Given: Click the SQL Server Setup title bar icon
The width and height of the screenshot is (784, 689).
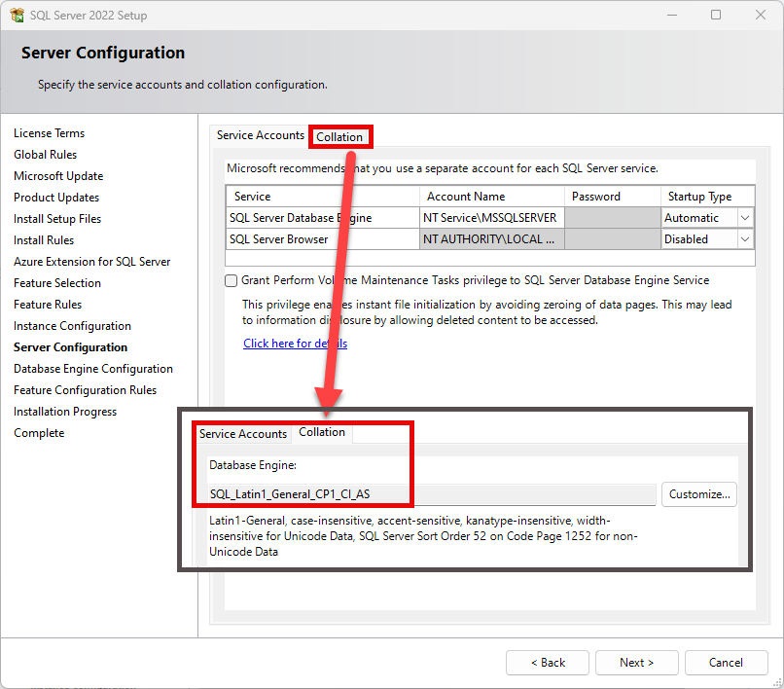Looking at the screenshot, I should click(17, 15).
